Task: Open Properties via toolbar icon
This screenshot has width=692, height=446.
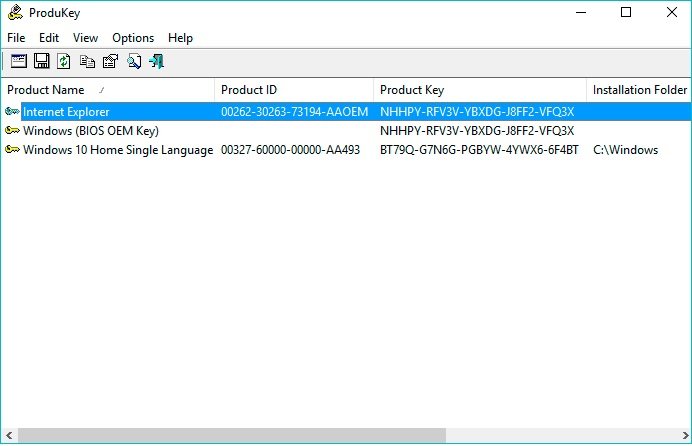Action: [x=110, y=62]
